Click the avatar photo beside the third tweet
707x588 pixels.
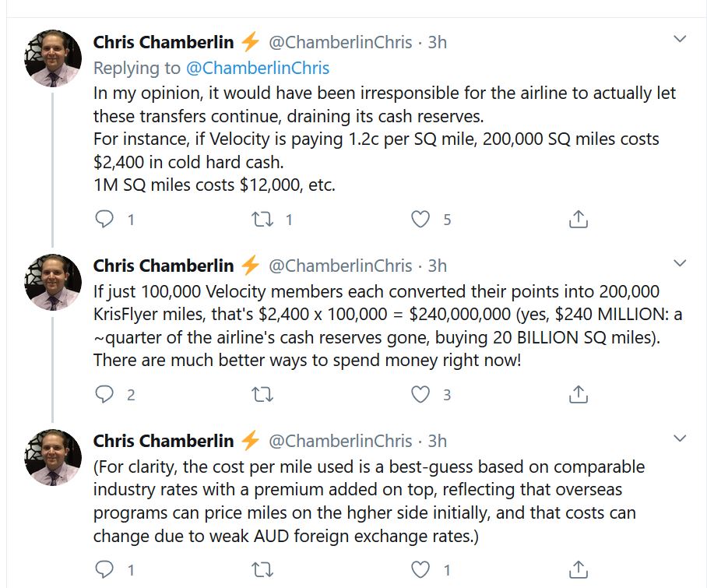tap(54, 457)
